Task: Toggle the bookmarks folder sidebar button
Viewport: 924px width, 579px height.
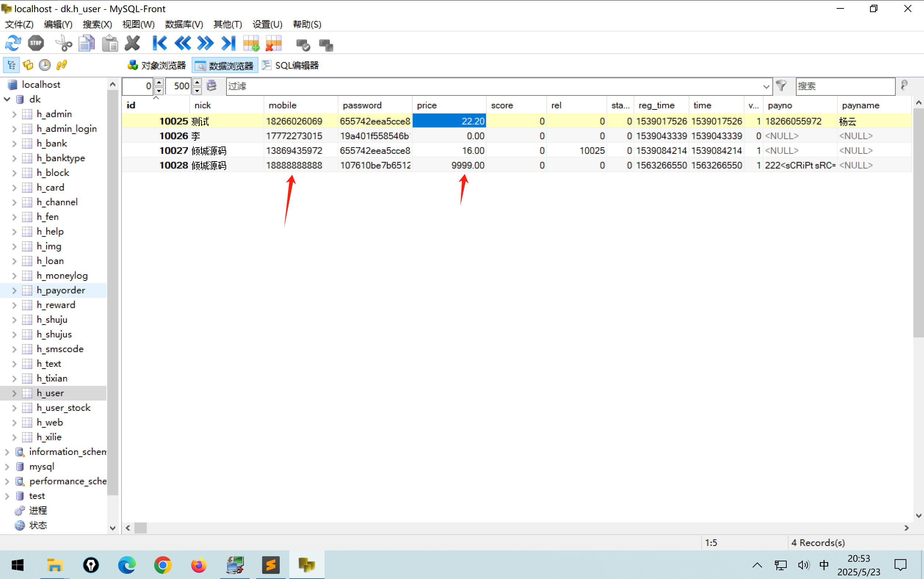Action: point(28,65)
